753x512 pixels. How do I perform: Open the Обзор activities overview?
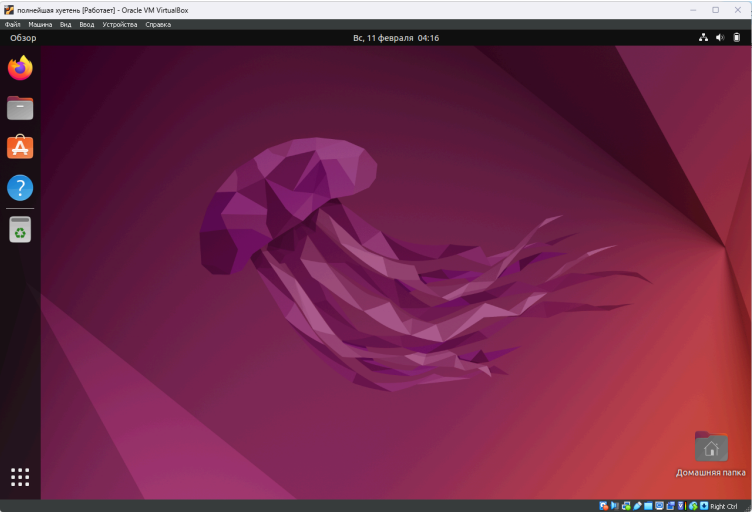[x=23, y=38]
